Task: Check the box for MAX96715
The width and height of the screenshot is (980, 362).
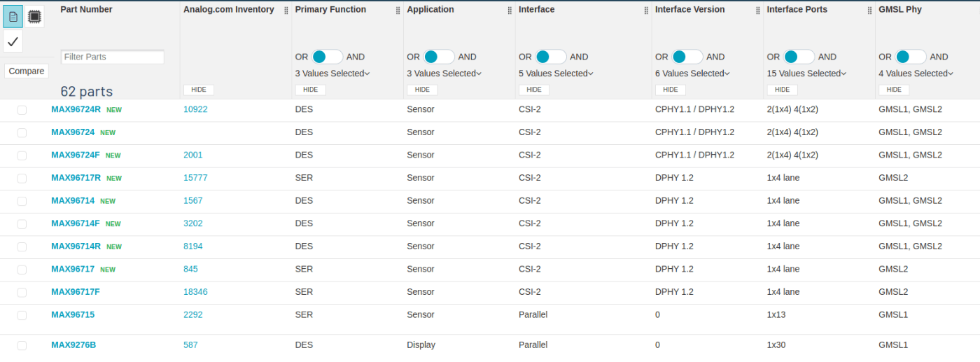Action: (x=22, y=315)
